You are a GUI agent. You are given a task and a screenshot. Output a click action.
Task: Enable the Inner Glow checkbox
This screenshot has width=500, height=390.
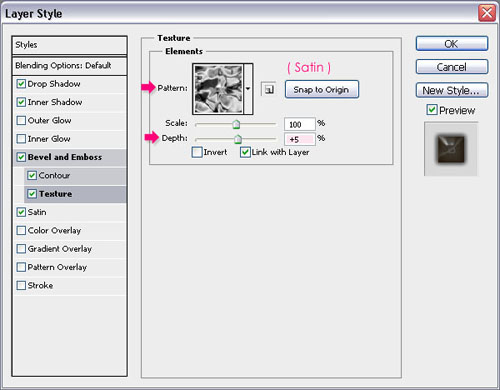pyautogui.click(x=21, y=139)
